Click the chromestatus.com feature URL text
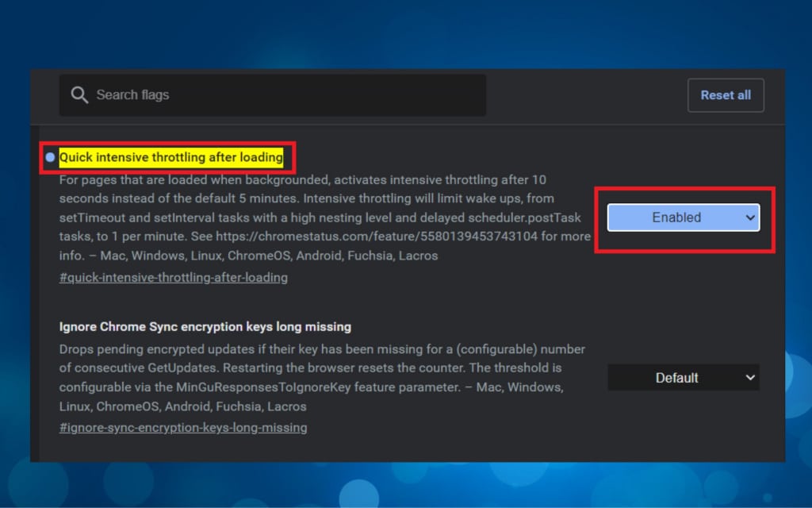Image resolution: width=812 pixels, height=508 pixels. [x=377, y=237]
